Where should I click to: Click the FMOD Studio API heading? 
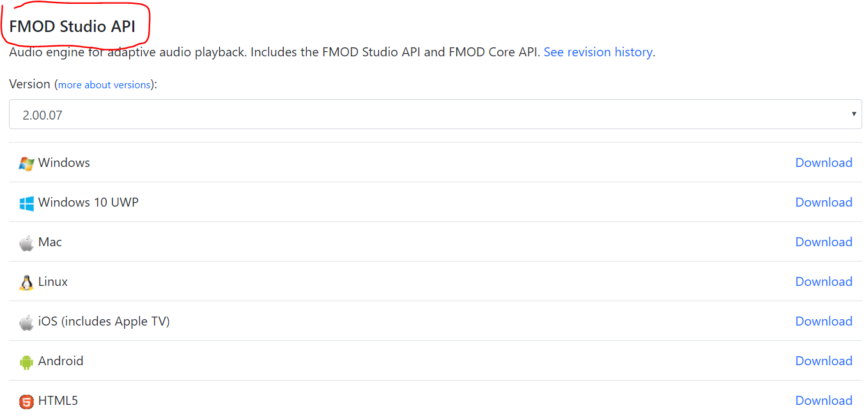72,27
